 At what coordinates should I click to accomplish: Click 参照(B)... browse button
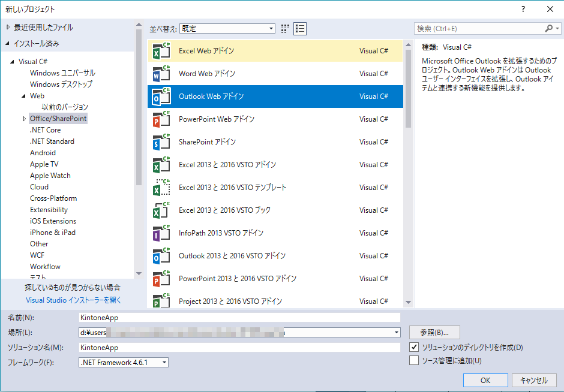click(434, 332)
